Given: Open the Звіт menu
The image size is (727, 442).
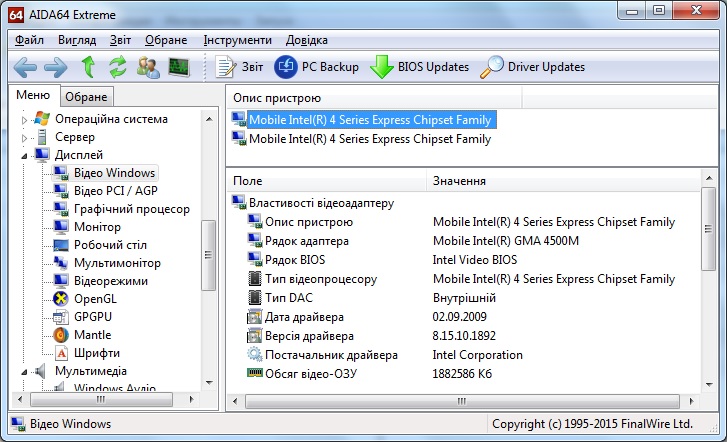Looking at the screenshot, I should (x=120, y=40).
